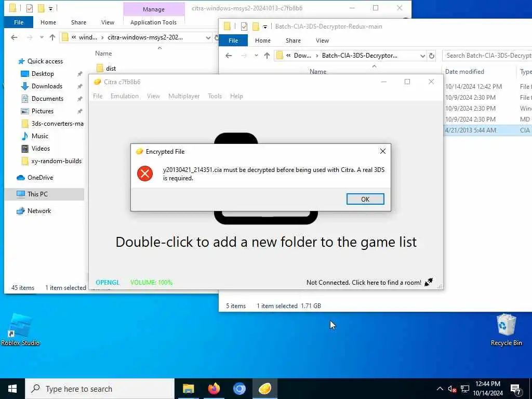
Task: Sort by Date modified column
Action: [x=464, y=72]
